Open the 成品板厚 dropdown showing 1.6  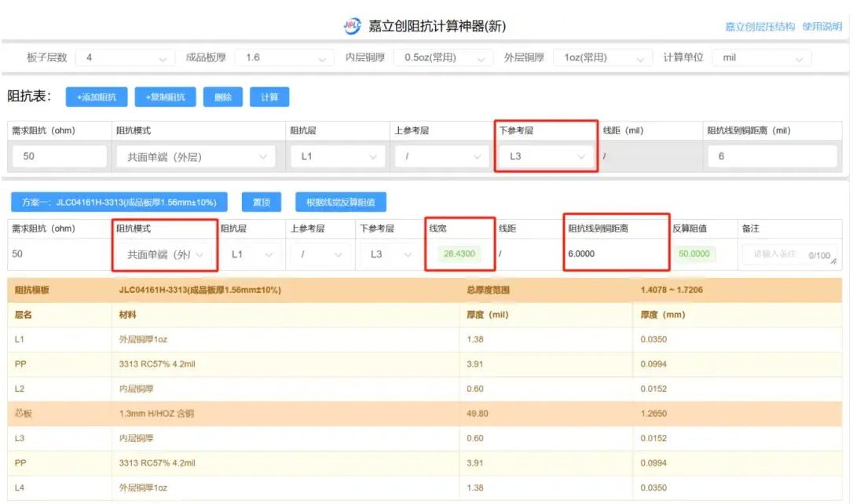pos(284,57)
